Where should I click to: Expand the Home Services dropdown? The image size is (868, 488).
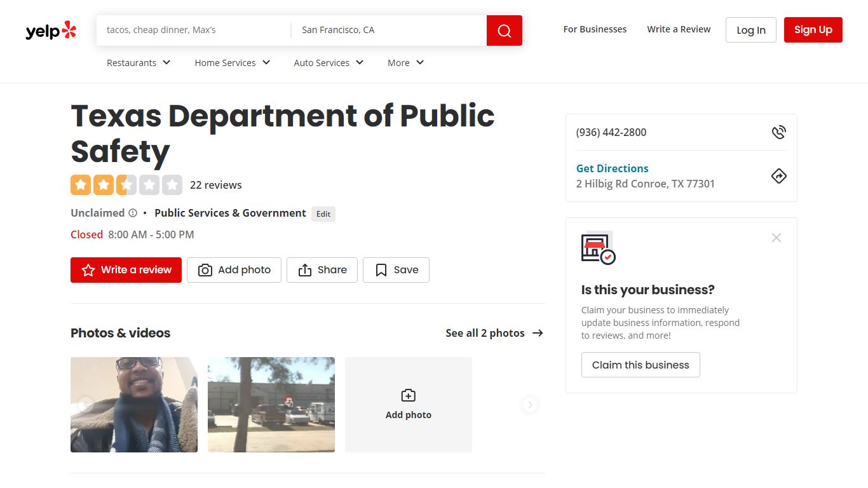[233, 63]
